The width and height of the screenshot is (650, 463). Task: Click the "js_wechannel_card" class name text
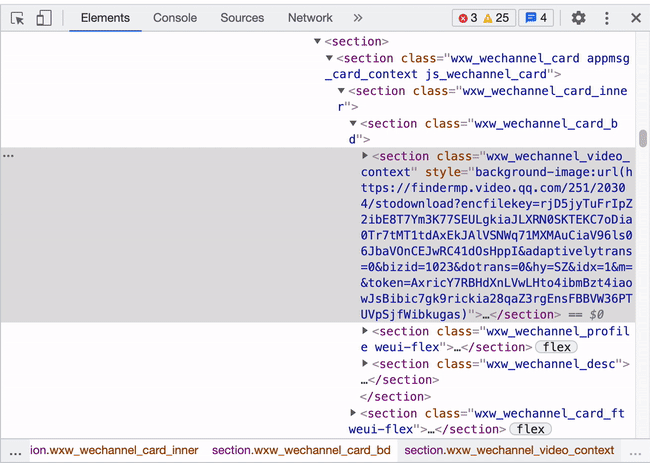pyautogui.click(x=486, y=74)
